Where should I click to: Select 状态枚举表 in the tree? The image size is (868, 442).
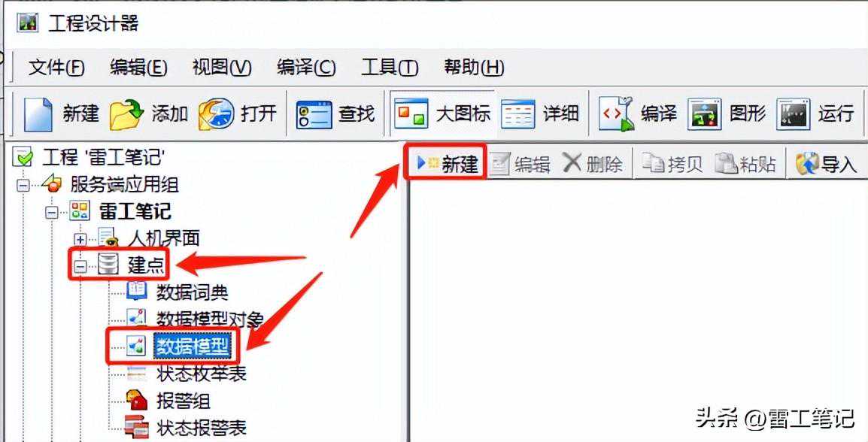pyautogui.click(x=202, y=374)
